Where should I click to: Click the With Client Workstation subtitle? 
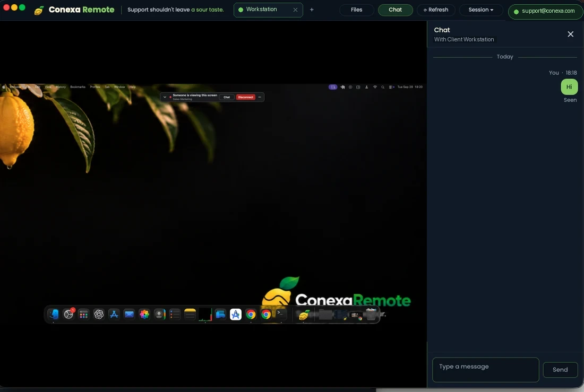tap(463, 39)
